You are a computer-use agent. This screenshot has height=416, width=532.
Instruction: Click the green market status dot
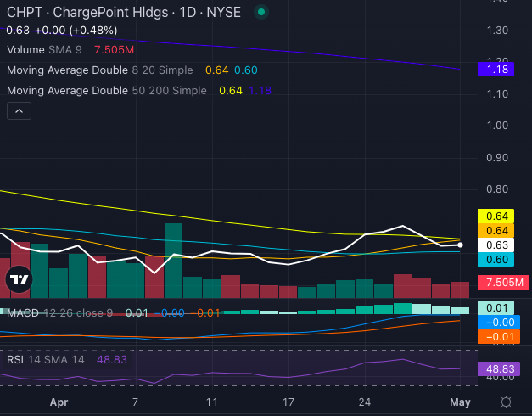(261, 12)
